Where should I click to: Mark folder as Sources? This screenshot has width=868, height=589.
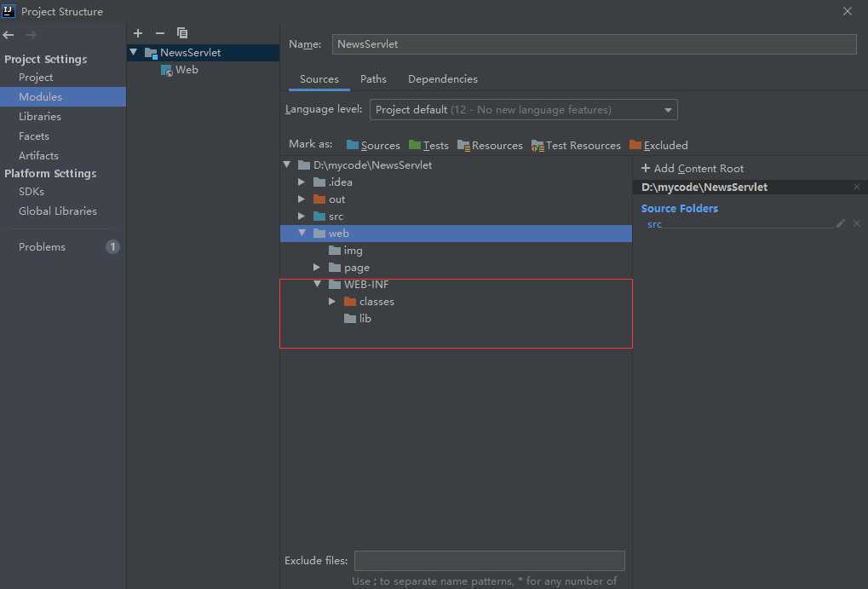pos(373,145)
